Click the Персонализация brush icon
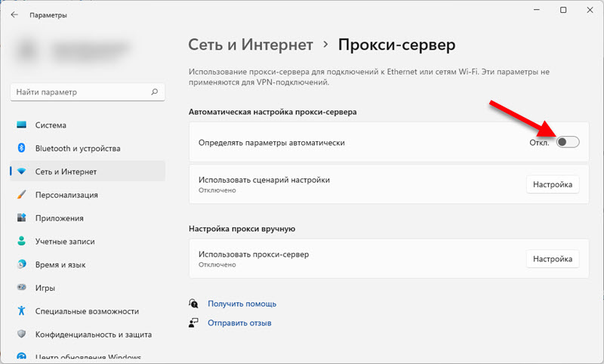The image size is (604, 364). click(21, 195)
